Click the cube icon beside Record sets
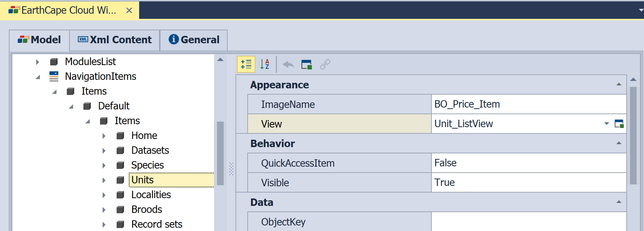This screenshot has width=644, height=231. 120,224
